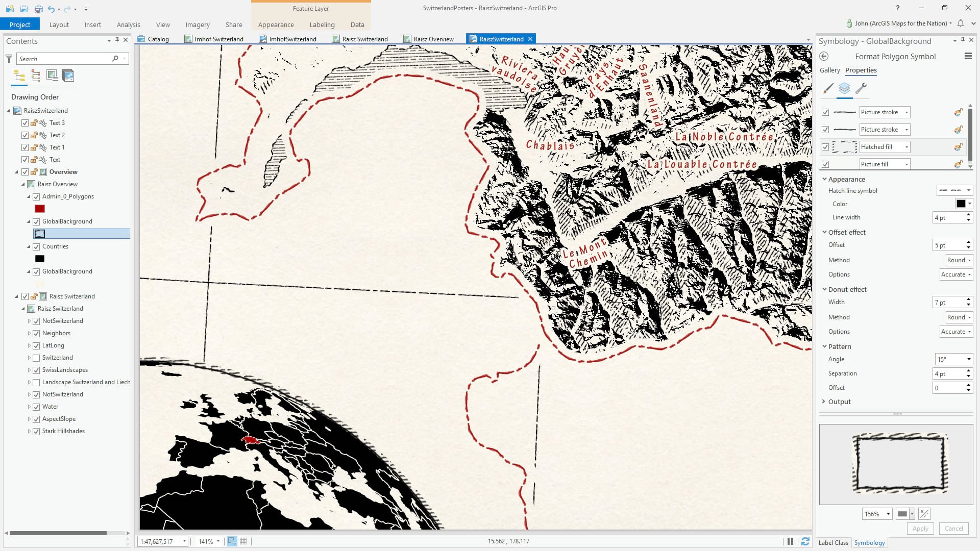This screenshot has width=980, height=551.
Task: Click the Symbol brush tab icon
Action: click(x=828, y=88)
